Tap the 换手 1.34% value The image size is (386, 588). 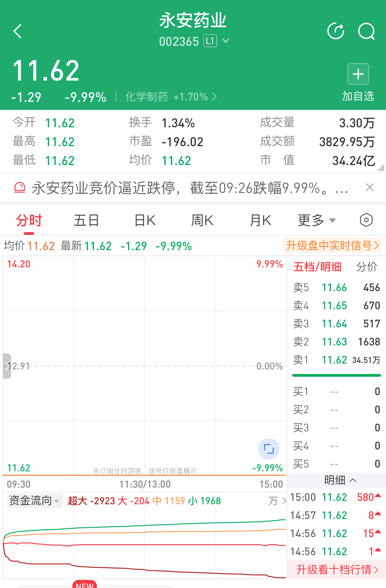pos(178,123)
